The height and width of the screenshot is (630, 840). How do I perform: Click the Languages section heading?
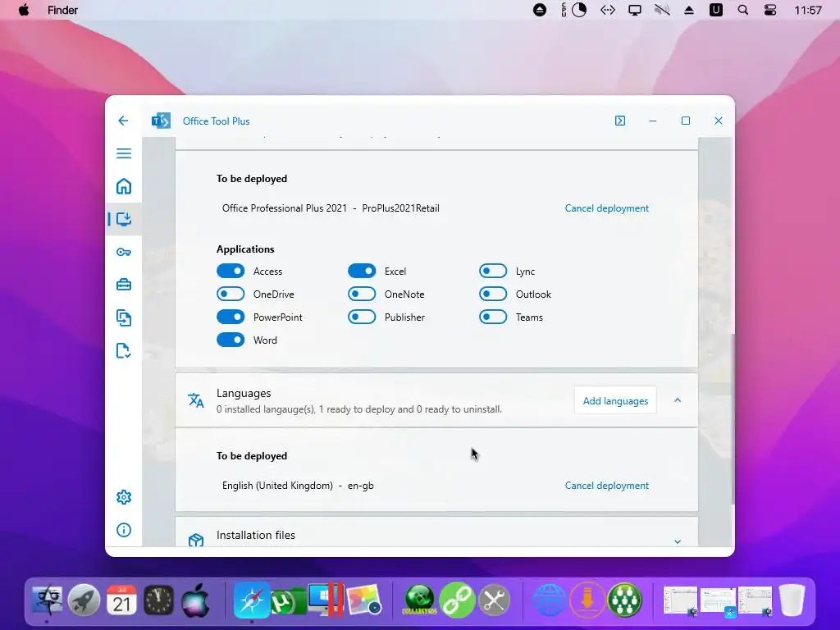244,393
